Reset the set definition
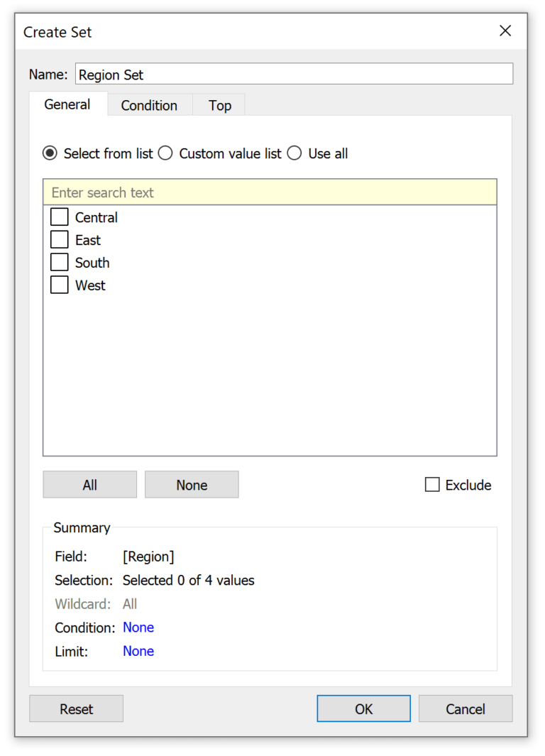545x756 pixels. (76, 708)
